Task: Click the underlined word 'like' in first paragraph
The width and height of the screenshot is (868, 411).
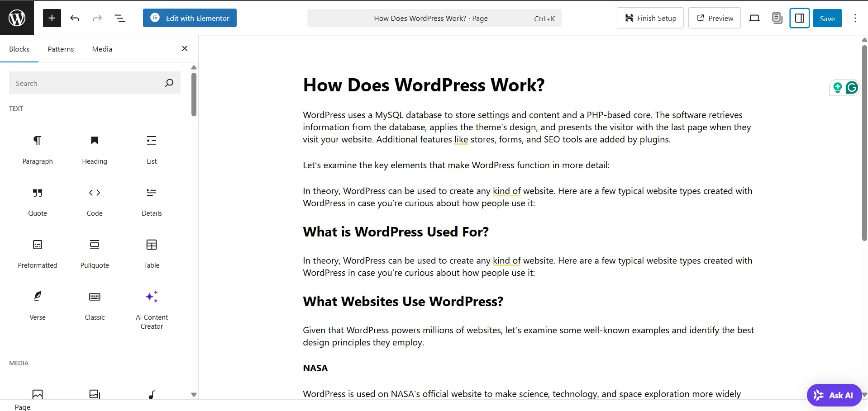Action: 461,139
